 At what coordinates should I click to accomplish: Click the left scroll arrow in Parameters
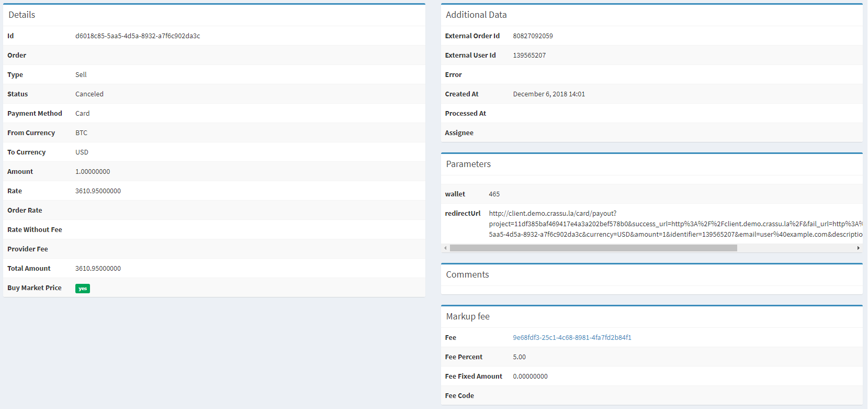[x=445, y=248]
